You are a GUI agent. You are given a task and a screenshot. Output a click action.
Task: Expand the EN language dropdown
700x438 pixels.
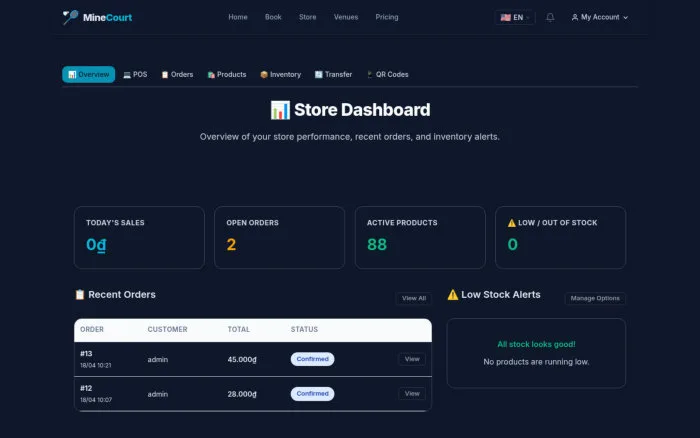coord(515,17)
